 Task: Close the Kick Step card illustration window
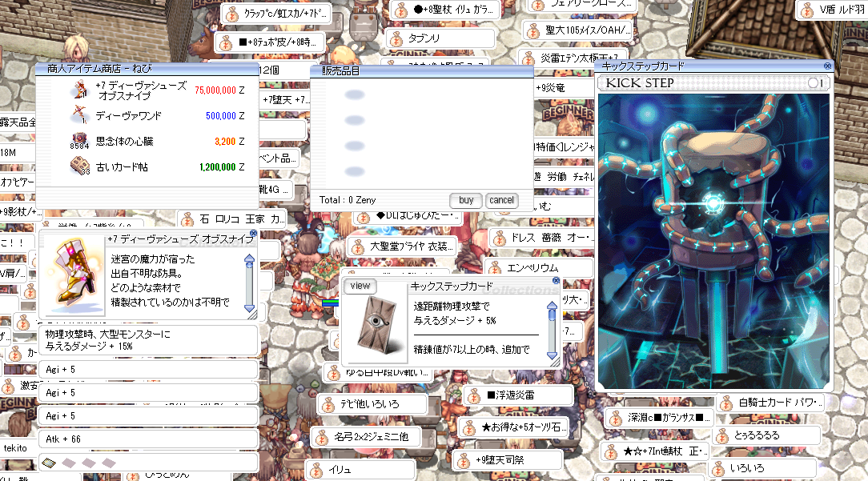point(827,66)
